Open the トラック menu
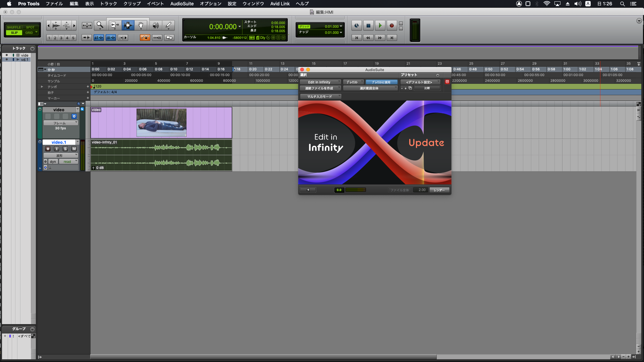 pyautogui.click(x=109, y=4)
